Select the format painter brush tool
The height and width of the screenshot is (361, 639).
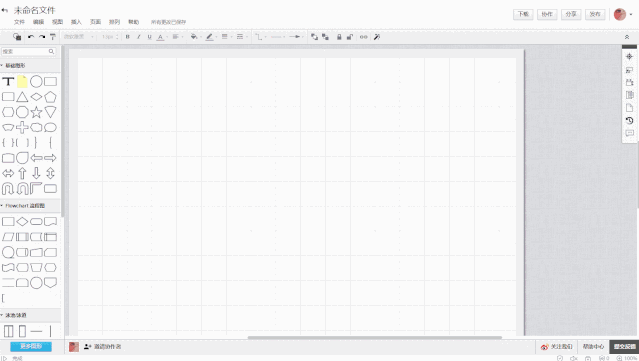coord(53,37)
